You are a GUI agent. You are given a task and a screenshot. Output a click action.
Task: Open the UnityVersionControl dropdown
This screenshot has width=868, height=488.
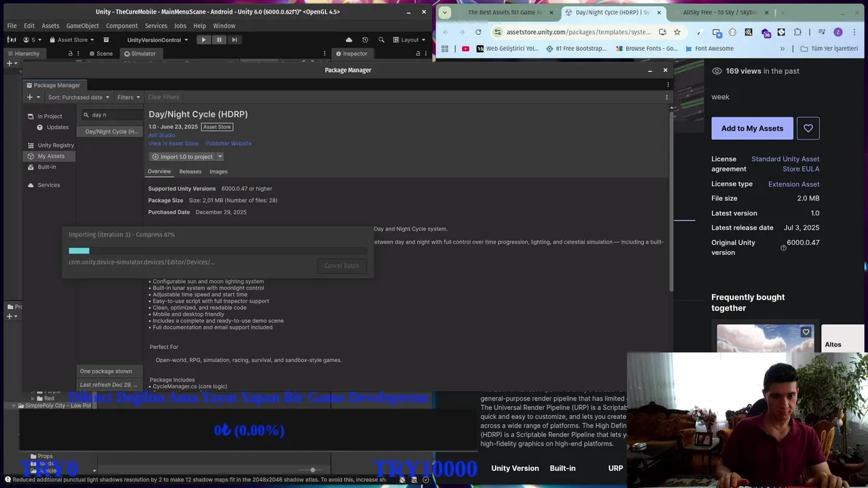(x=157, y=40)
